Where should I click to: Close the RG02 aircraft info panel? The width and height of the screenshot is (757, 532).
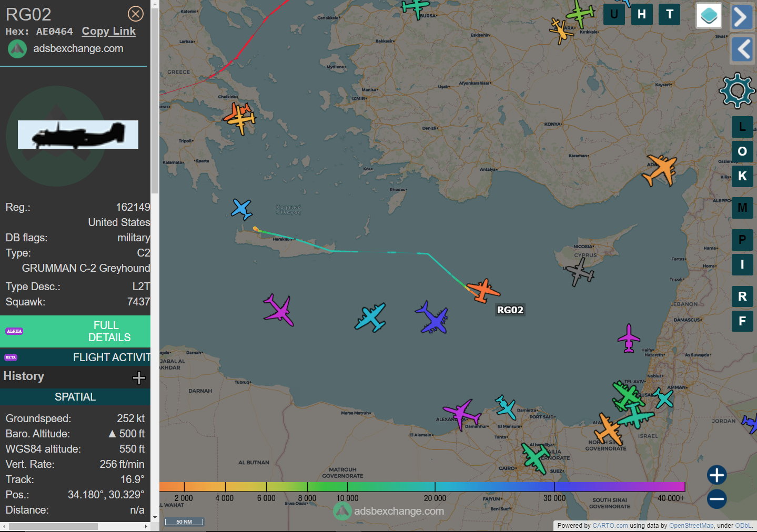click(x=136, y=14)
